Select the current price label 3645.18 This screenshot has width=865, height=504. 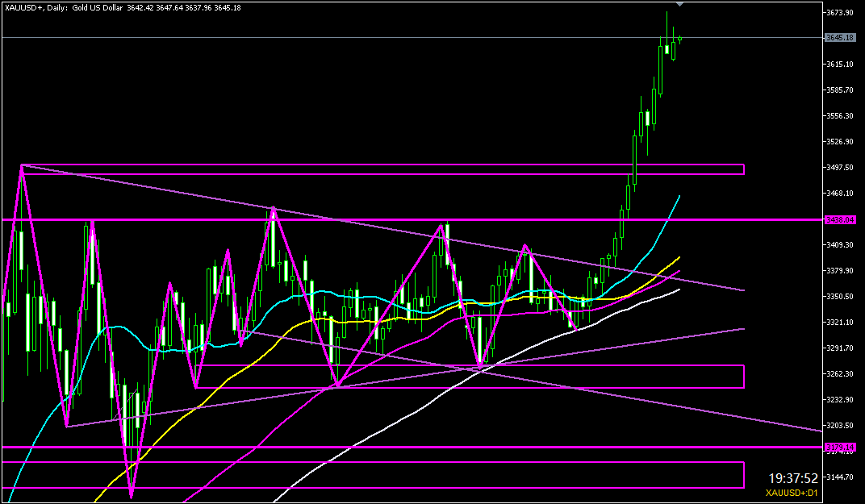click(840, 38)
